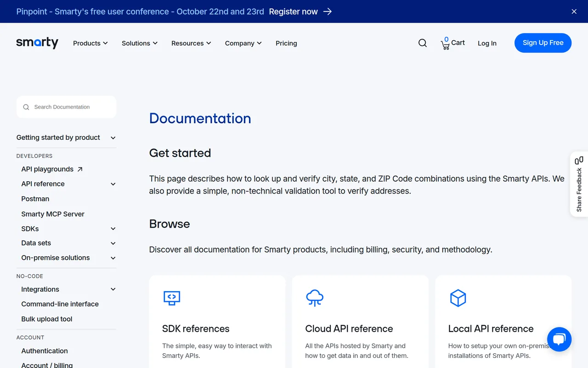Click the Documentation page heading
Viewport: 588px width, 368px height.
point(200,118)
